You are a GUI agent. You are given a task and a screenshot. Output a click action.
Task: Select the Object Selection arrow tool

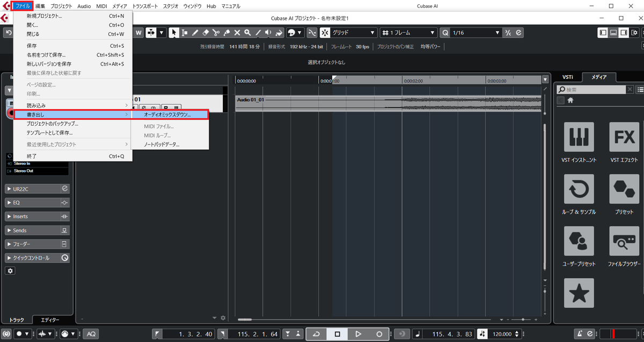tap(174, 33)
